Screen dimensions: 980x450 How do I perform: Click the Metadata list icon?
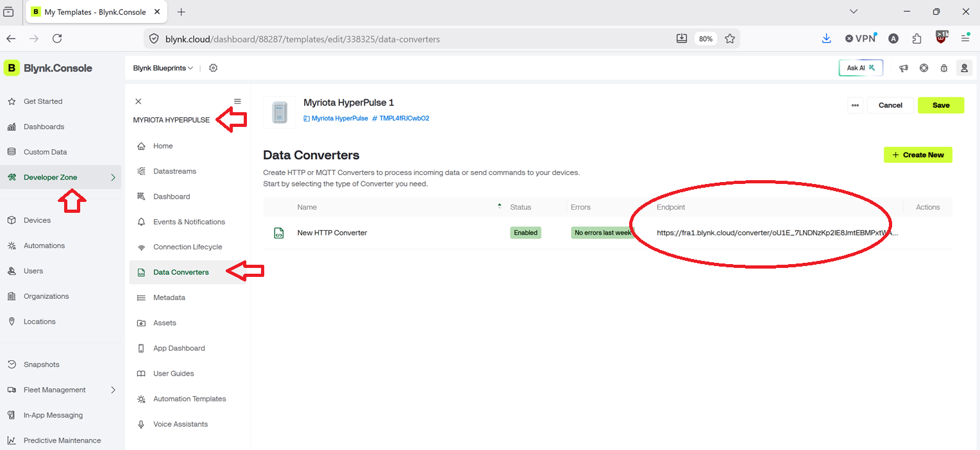[141, 297]
